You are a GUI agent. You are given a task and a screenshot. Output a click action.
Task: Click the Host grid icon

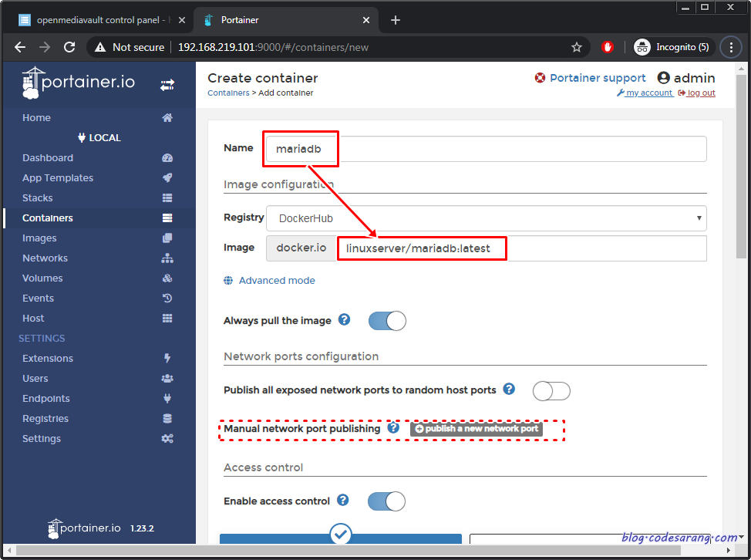click(x=167, y=318)
